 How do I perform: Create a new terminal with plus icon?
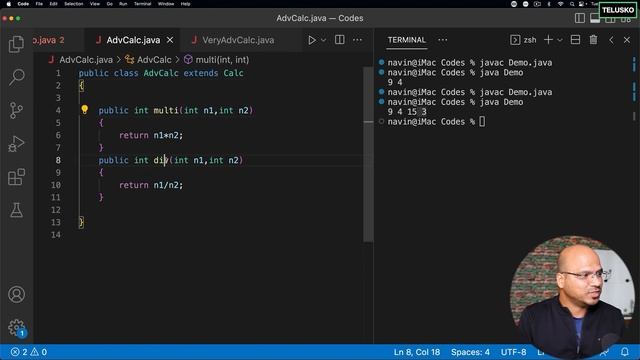(x=549, y=40)
